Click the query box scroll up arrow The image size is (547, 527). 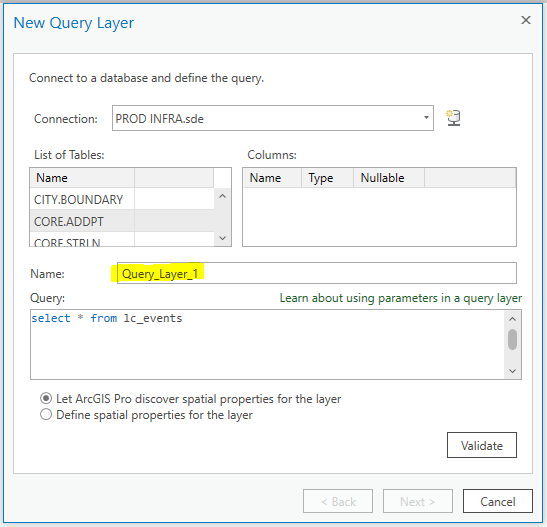[512, 319]
